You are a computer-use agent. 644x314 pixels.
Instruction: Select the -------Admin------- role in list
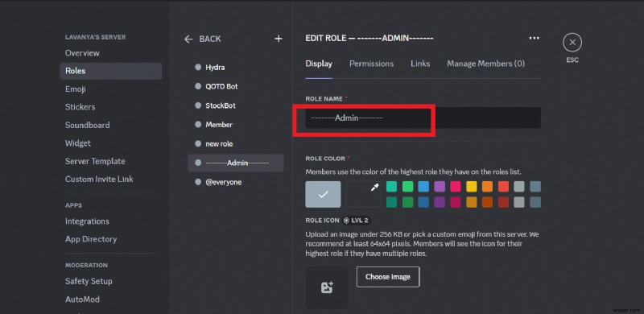point(235,163)
